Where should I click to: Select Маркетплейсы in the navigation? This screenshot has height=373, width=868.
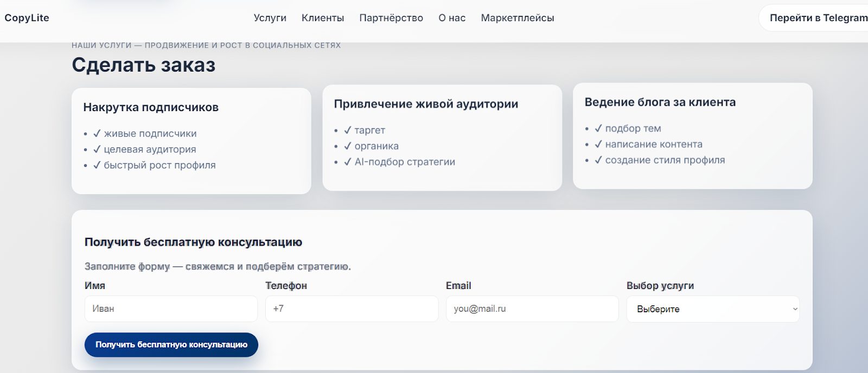tap(518, 18)
